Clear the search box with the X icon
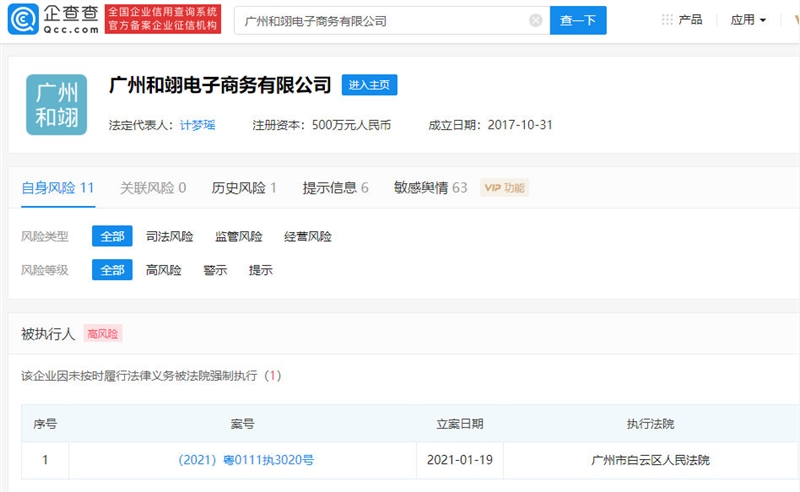The width and height of the screenshot is (800, 492). point(536,20)
